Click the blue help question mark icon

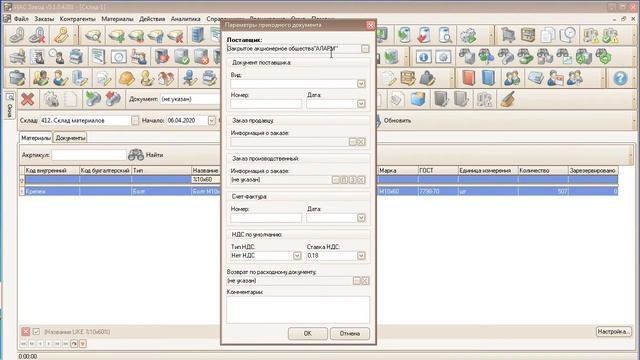point(620,78)
